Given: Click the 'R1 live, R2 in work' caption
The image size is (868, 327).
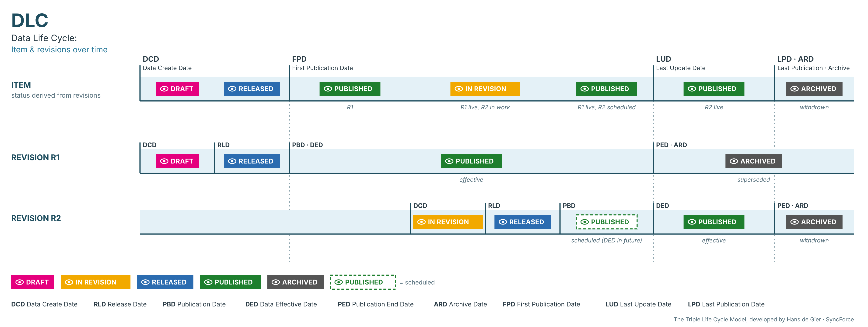Looking at the screenshot, I should click(x=485, y=107).
